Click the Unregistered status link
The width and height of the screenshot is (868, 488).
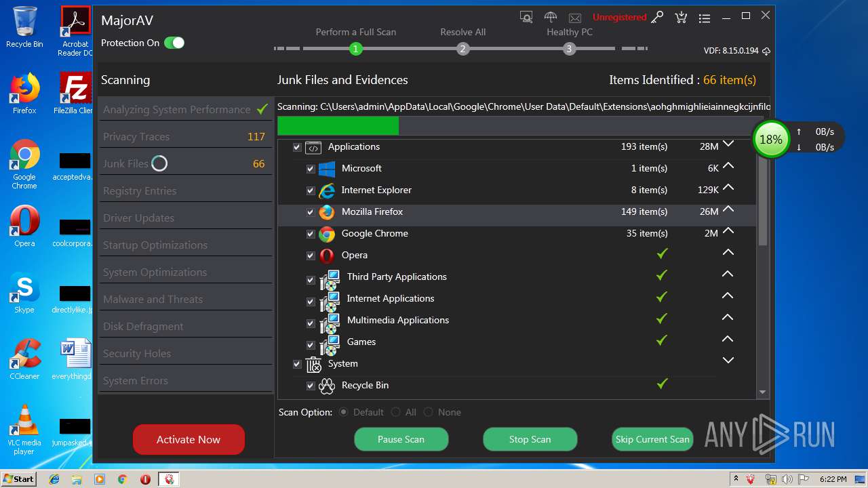(619, 18)
